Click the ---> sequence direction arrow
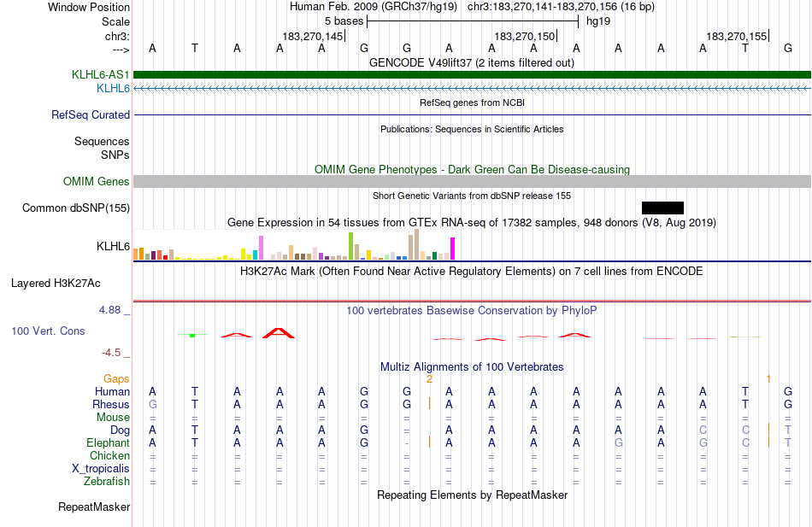The image size is (812, 527). 121,50
